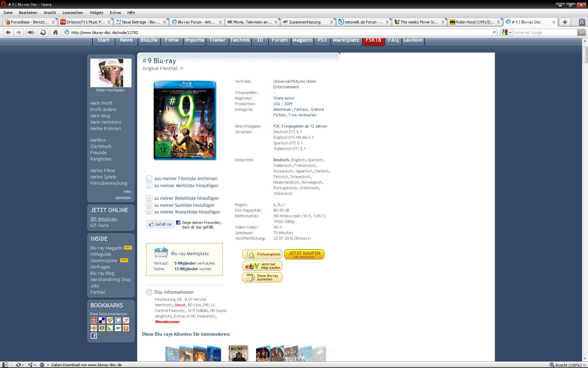Click the Suche mit Google search field

[x=544, y=32]
